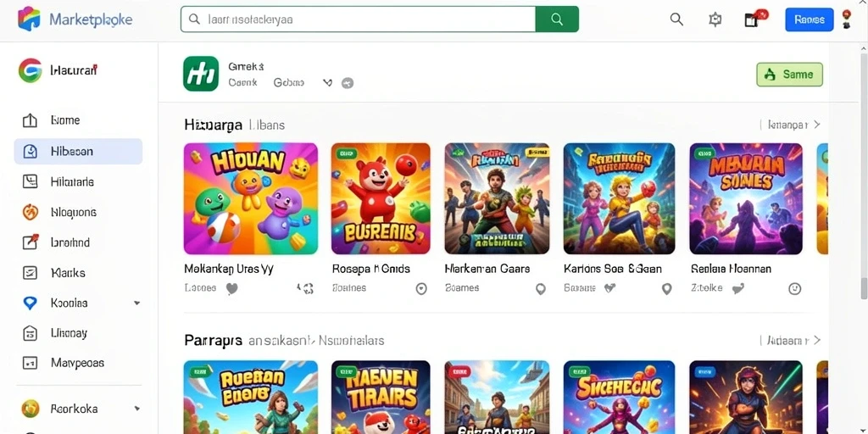Click the Reorkoka round avatar icon
This screenshot has width=868, height=434.
pyautogui.click(x=30, y=409)
